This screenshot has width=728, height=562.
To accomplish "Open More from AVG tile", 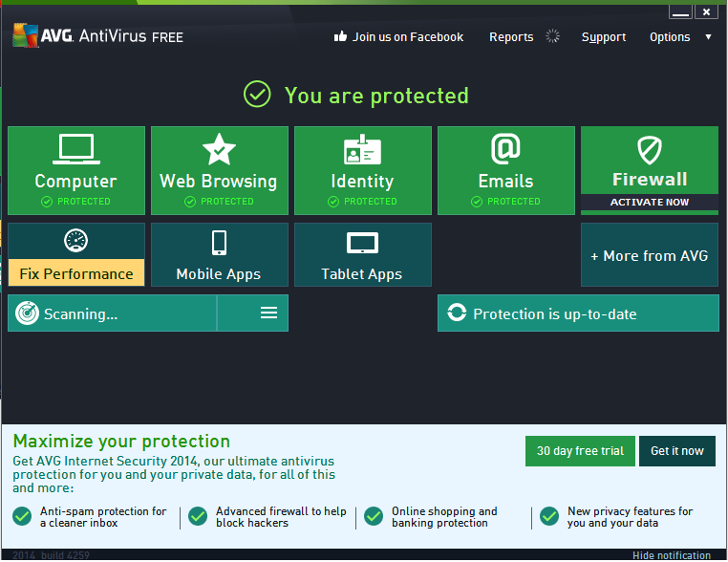I will (x=649, y=254).
